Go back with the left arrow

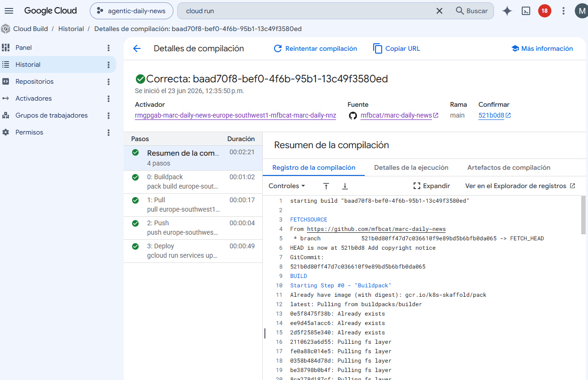137,48
